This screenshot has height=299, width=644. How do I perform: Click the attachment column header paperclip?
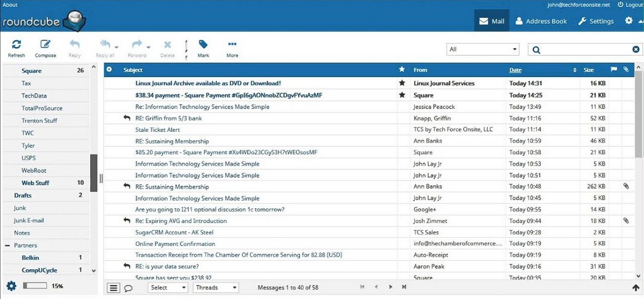626,70
